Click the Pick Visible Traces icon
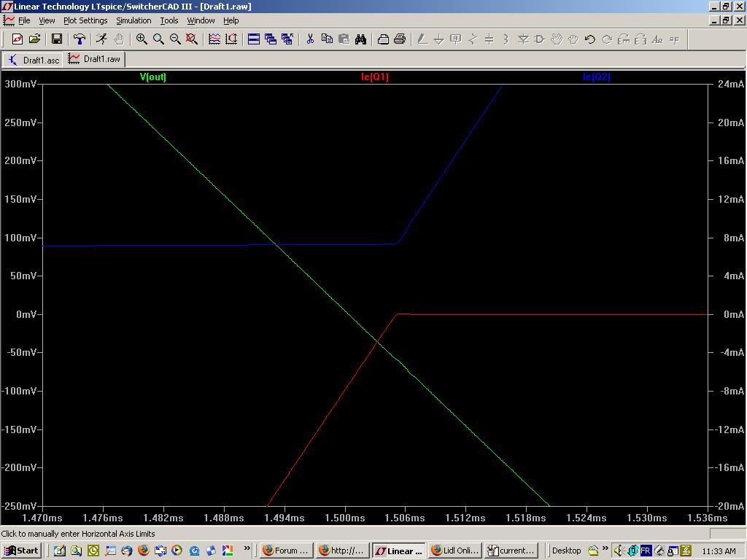The width and height of the screenshot is (747, 560). (214, 39)
